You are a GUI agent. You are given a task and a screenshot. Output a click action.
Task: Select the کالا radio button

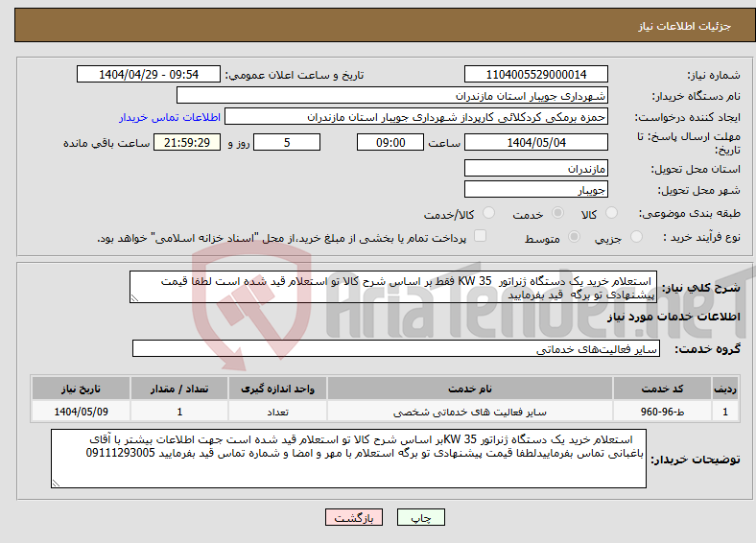pos(611,213)
